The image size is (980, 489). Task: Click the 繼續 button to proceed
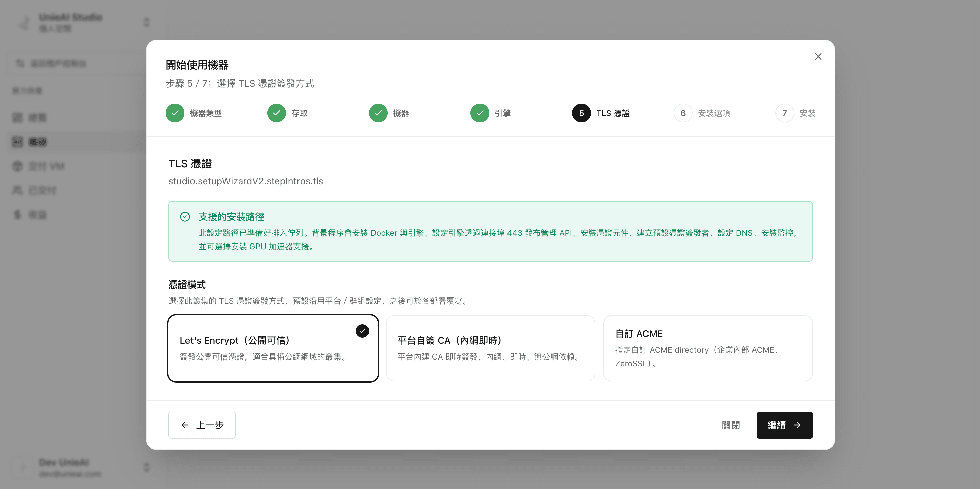click(784, 425)
